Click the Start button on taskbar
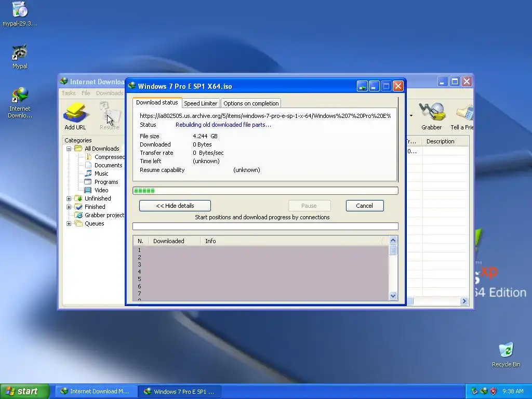The image size is (532, 399). pyautogui.click(x=25, y=391)
